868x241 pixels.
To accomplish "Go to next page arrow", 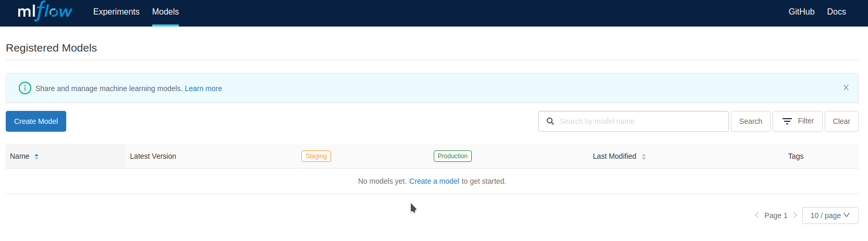I will pos(795,215).
